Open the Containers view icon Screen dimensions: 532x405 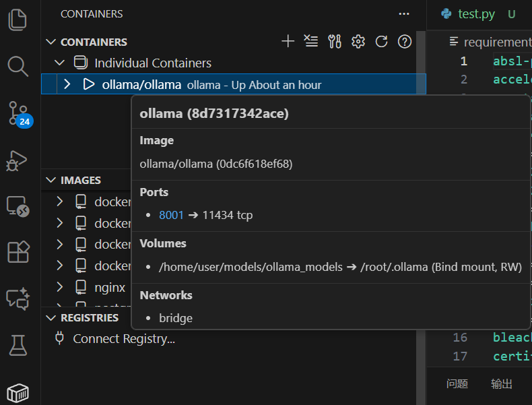click(18, 392)
